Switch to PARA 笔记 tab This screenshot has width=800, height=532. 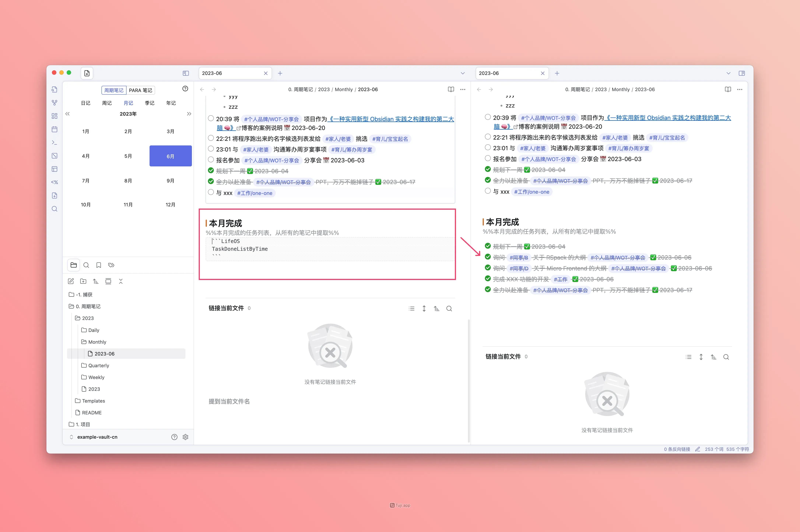coord(141,90)
